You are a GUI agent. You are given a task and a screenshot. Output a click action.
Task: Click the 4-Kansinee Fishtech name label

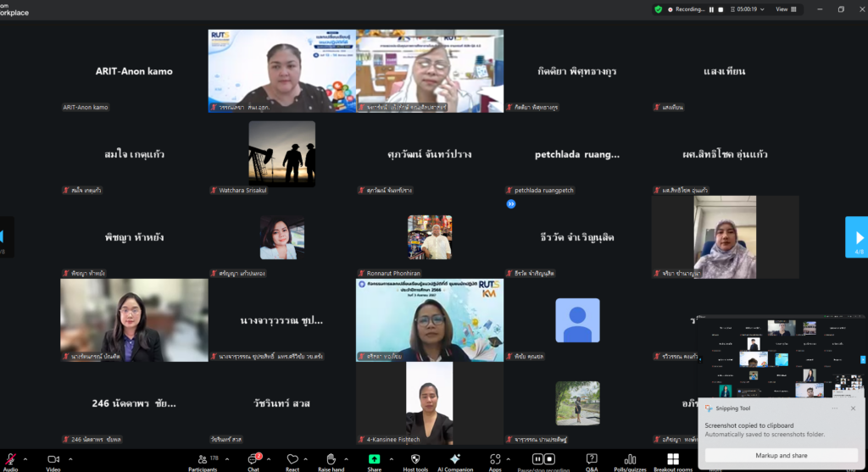click(x=389, y=439)
